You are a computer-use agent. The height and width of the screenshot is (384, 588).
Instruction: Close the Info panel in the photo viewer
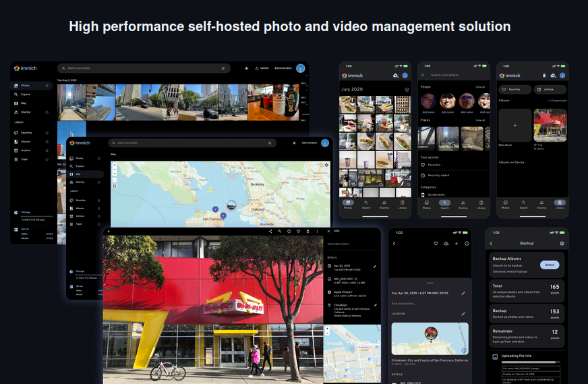click(328, 231)
